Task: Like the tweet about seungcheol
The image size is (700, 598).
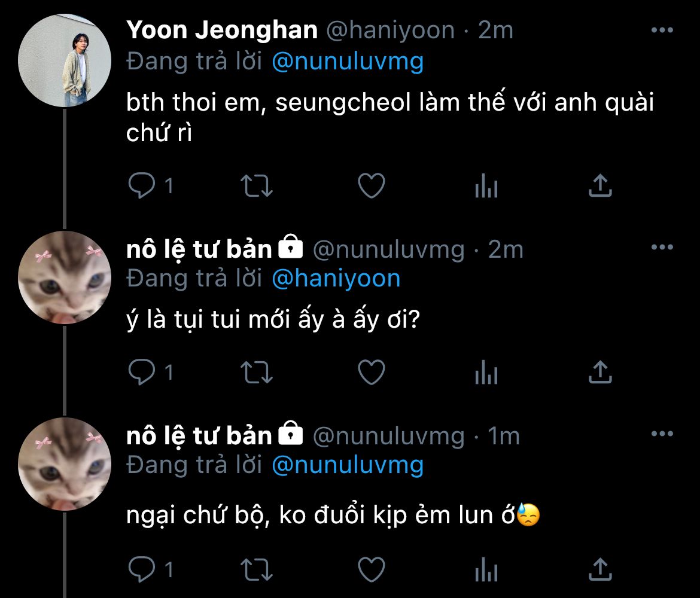Action: tap(371, 186)
